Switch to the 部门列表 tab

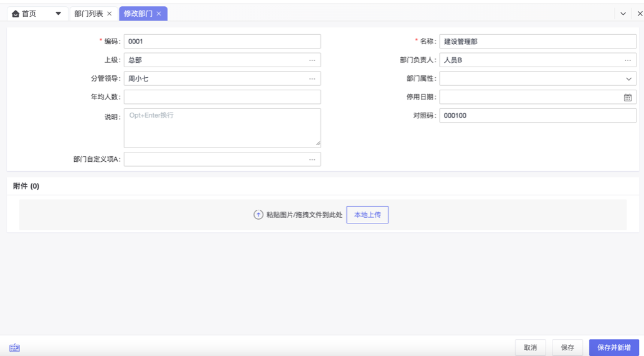pos(88,14)
